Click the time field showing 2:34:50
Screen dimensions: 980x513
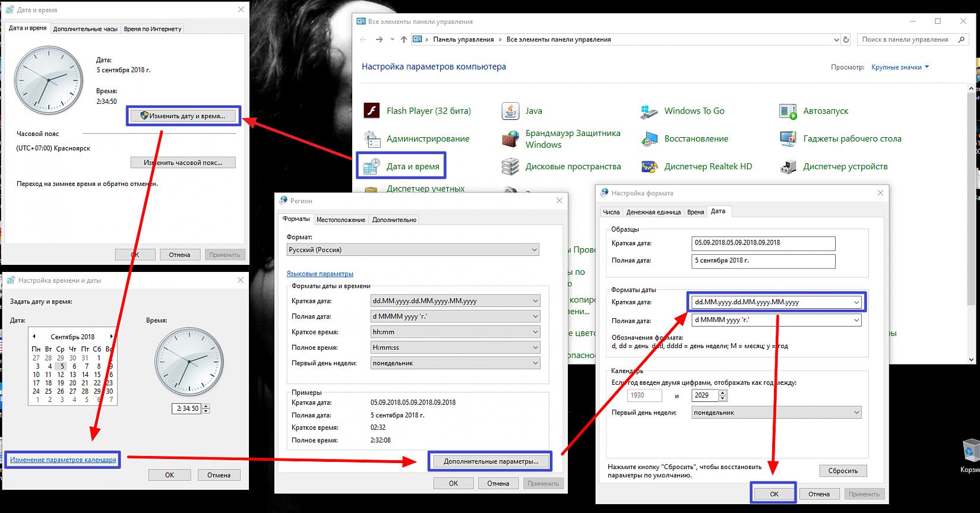(x=187, y=408)
